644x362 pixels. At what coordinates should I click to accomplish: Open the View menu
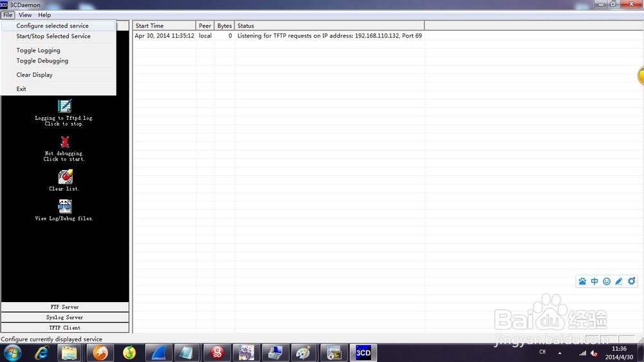pyautogui.click(x=25, y=15)
